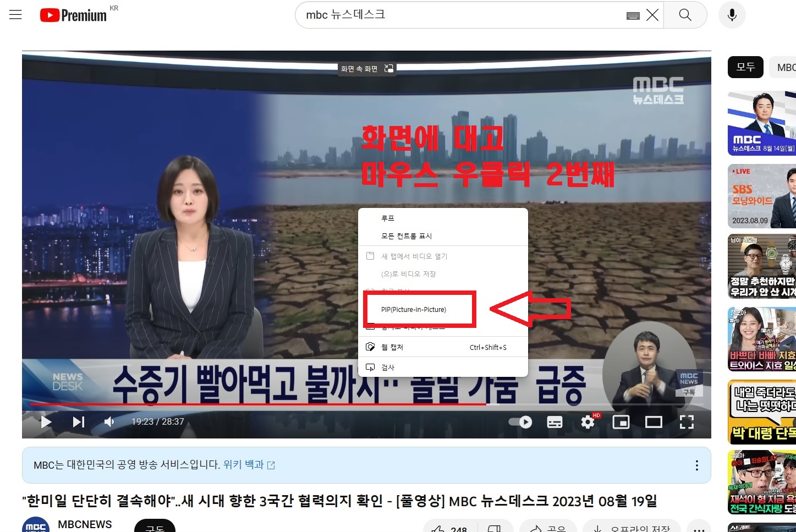Open the hamburger guide menu

[x=15, y=15]
